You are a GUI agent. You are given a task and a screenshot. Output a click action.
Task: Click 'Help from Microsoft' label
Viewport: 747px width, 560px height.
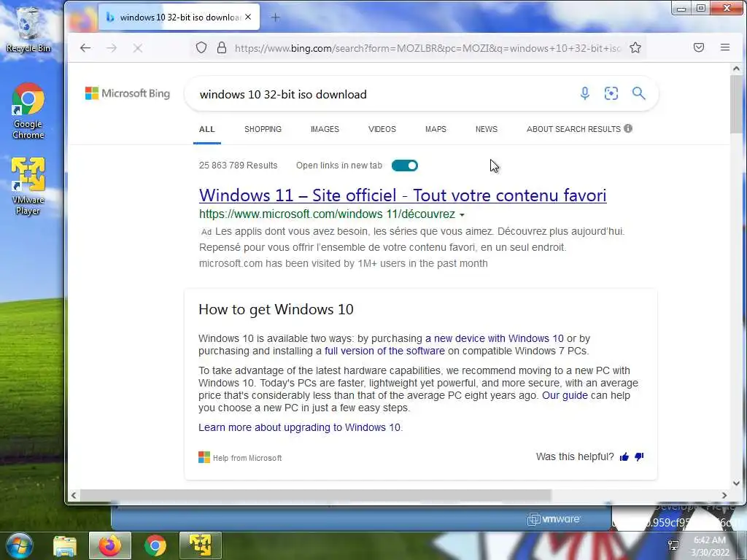247,458
